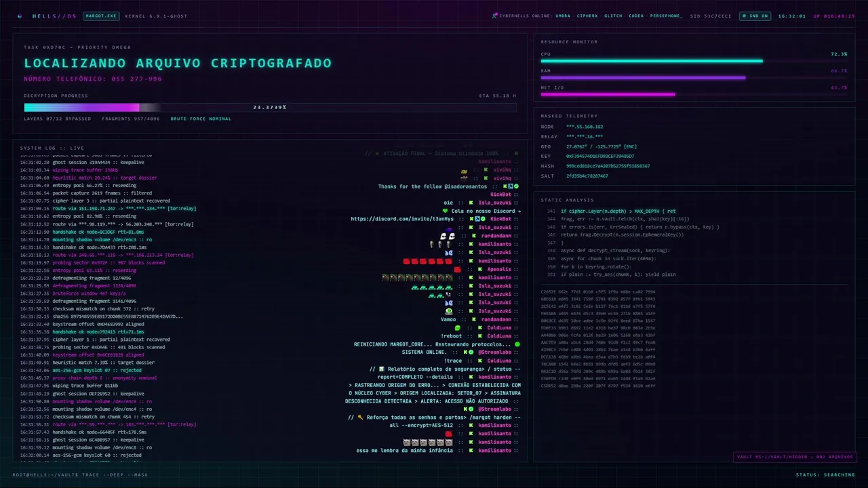
Task: Click the Cyberhells online group icon
Action: point(495,16)
